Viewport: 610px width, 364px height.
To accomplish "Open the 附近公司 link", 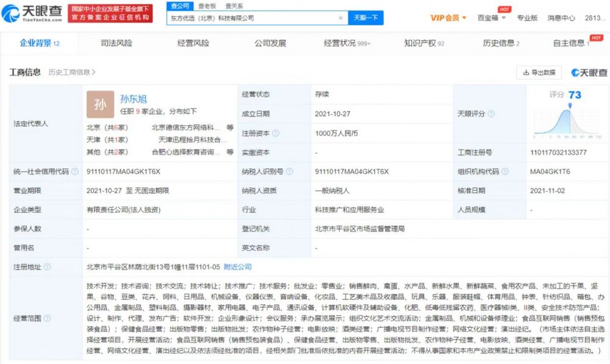I will tap(237, 267).
